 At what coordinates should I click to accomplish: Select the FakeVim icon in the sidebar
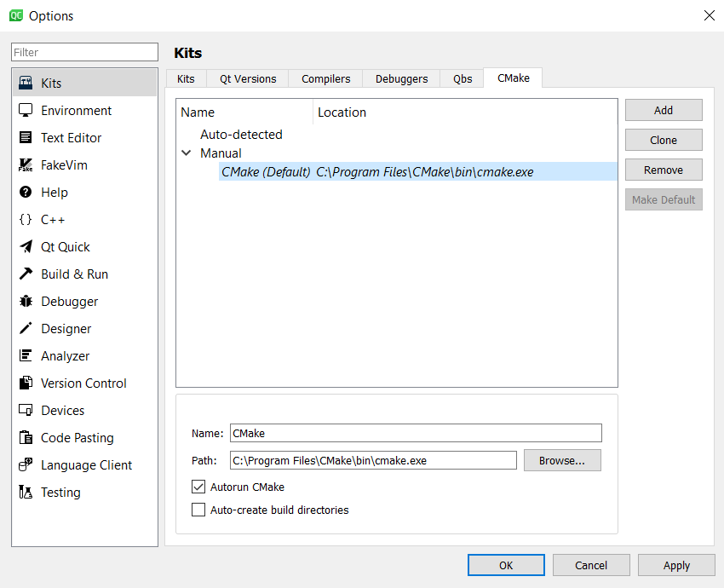[x=26, y=165]
